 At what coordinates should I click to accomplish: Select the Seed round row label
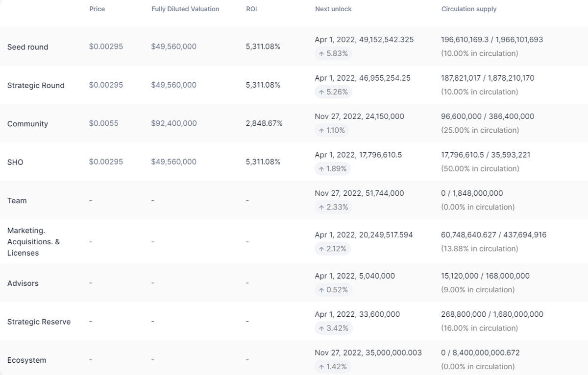(x=28, y=47)
